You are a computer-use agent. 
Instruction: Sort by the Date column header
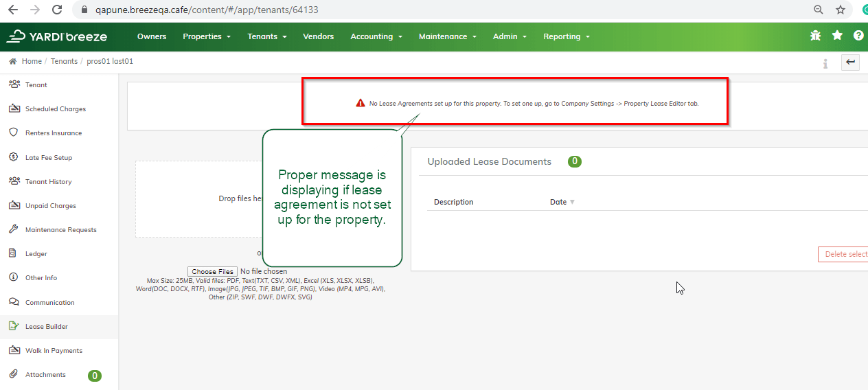(x=562, y=202)
